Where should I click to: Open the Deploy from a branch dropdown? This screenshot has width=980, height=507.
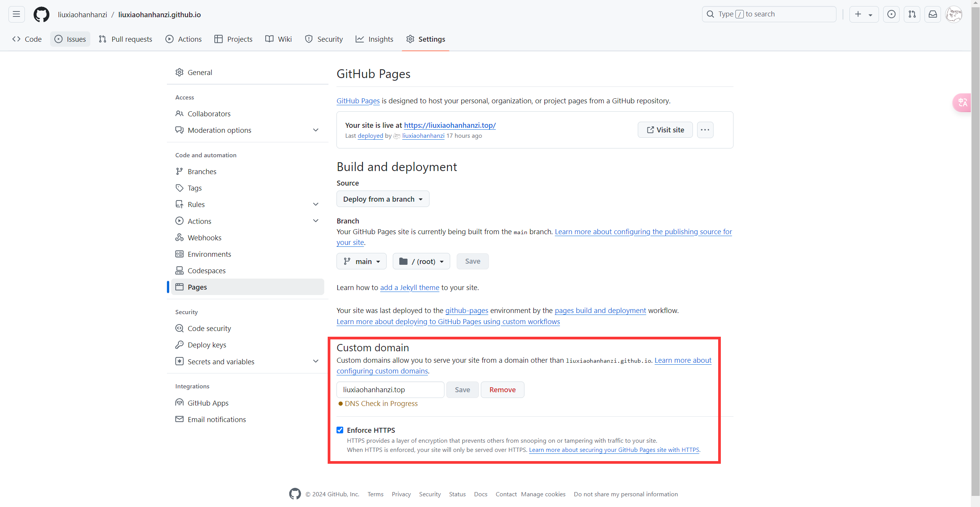pyautogui.click(x=382, y=199)
